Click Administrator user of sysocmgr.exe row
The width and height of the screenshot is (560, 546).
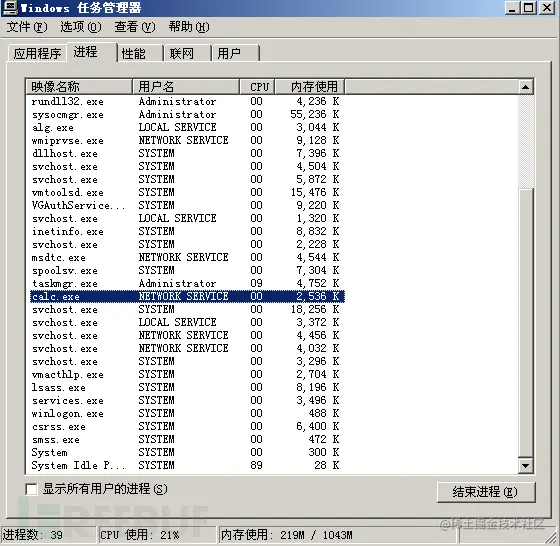pos(178,114)
